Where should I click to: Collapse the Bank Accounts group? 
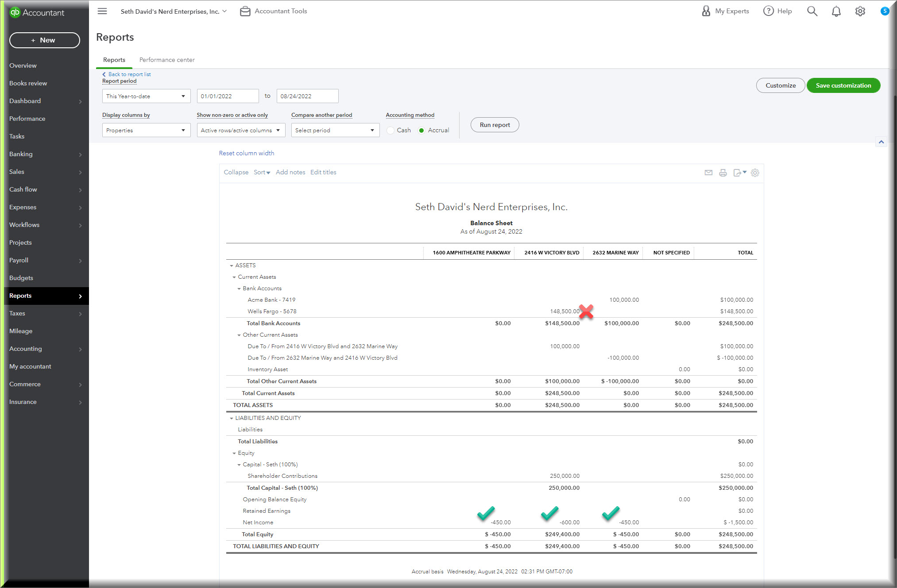(x=239, y=288)
